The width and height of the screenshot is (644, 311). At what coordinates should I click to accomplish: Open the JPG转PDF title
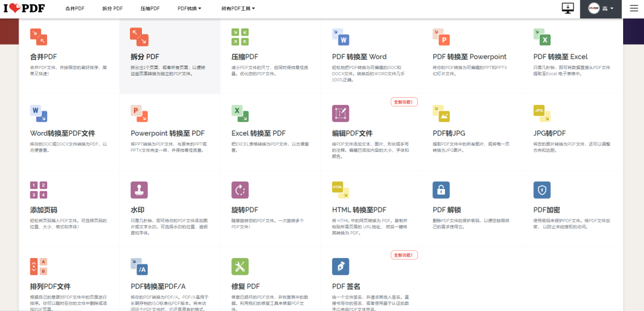pyautogui.click(x=550, y=133)
